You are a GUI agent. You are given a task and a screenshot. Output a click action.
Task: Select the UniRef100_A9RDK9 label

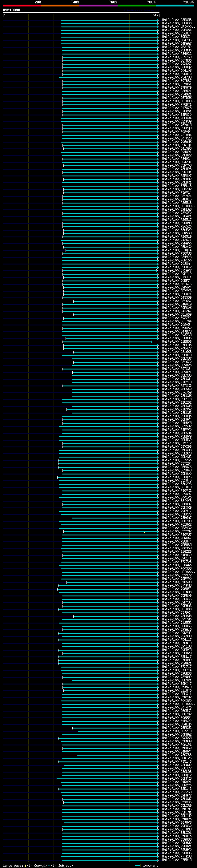coord(177,355)
